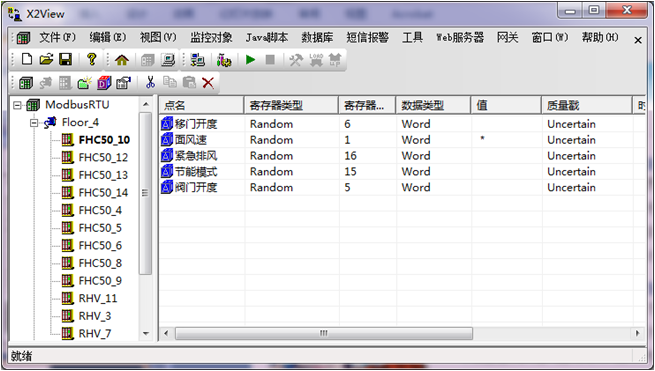Open a project with the folder icon
655x371 pixels.
pyautogui.click(x=46, y=59)
